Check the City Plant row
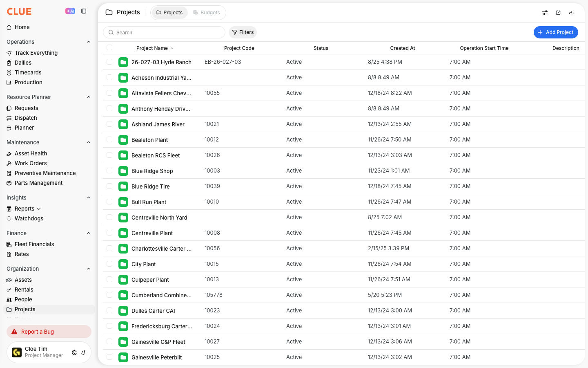The image size is (588, 368). click(109, 264)
